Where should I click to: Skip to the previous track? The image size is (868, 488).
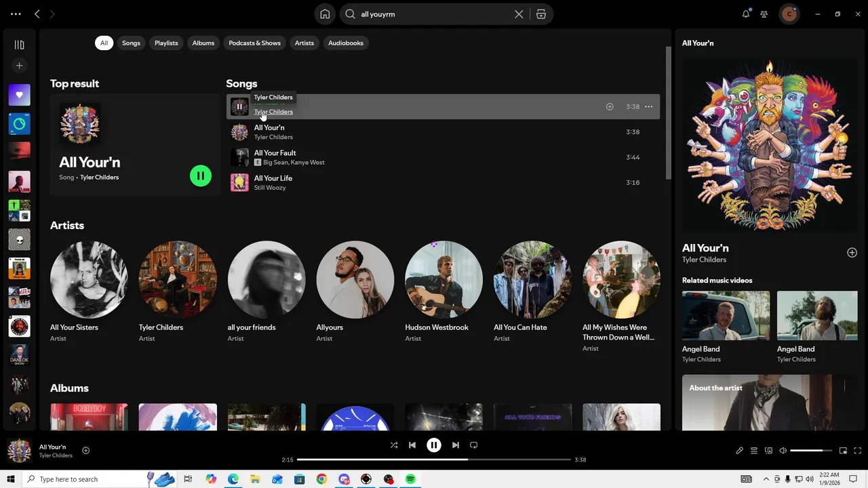click(x=412, y=445)
